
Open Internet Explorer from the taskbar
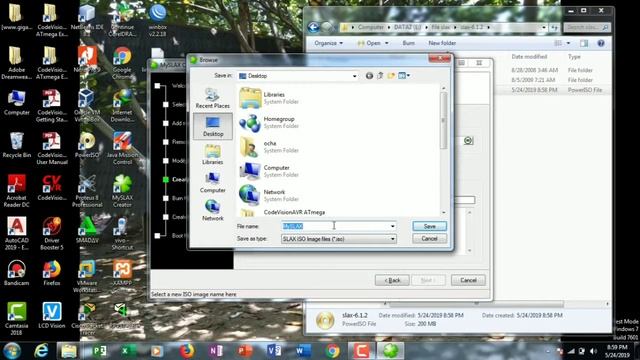click(41, 351)
